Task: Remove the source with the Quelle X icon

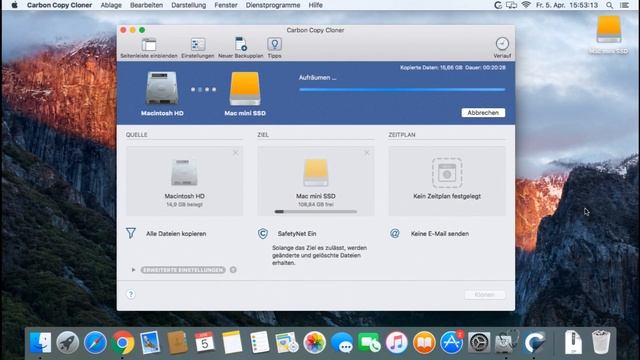Action: (236, 153)
